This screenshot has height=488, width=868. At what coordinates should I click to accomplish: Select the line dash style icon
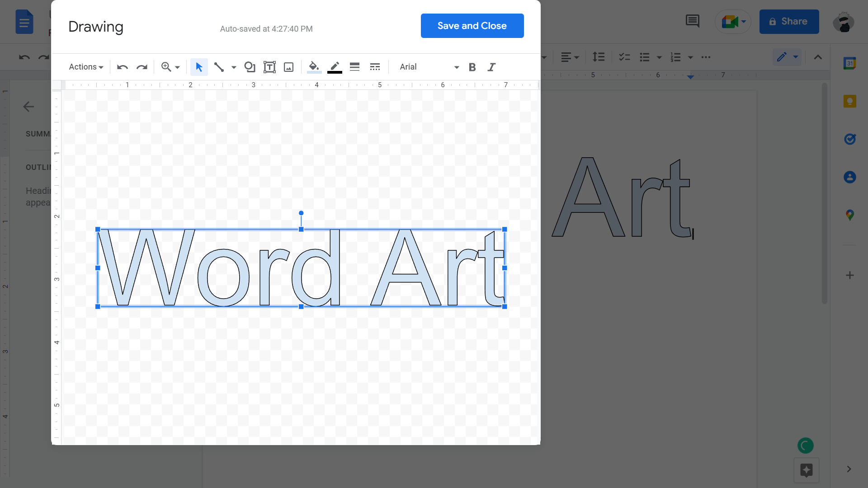click(x=375, y=67)
